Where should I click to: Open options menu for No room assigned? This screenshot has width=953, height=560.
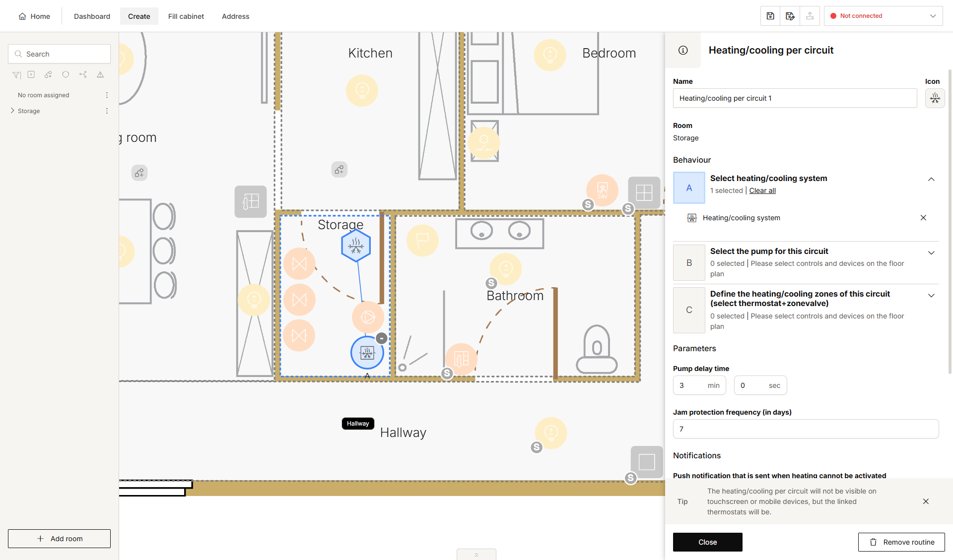pyautogui.click(x=107, y=95)
